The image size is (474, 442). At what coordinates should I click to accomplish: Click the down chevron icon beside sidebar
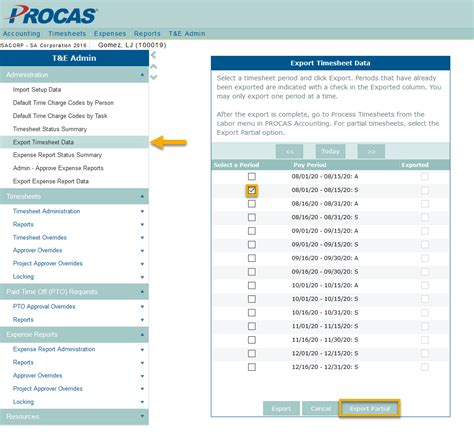coord(153,77)
